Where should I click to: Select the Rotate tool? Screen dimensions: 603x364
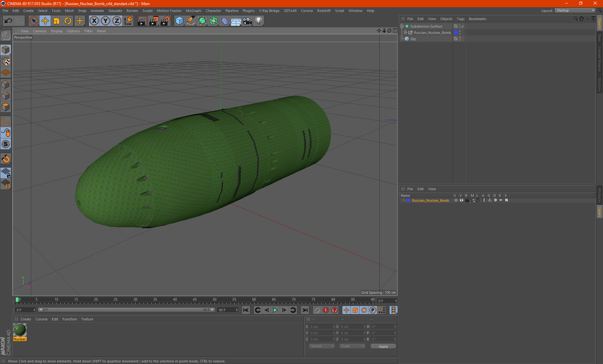click(68, 21)
